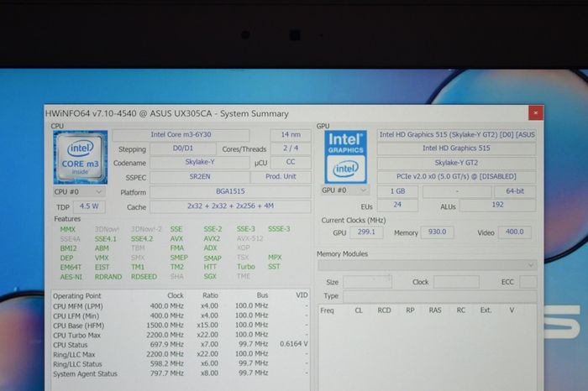
Task: Click the Memory clock value 930.0
Action: click(x=437, y=232)
